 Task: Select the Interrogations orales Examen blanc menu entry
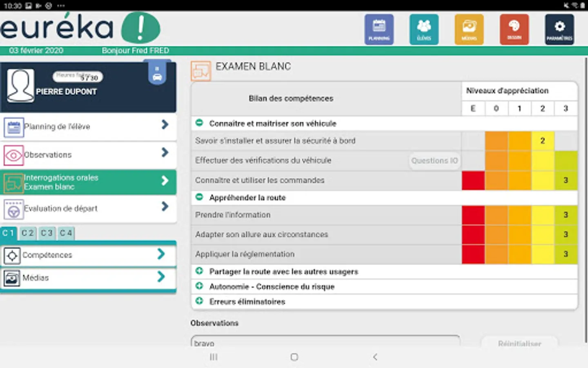82,182
